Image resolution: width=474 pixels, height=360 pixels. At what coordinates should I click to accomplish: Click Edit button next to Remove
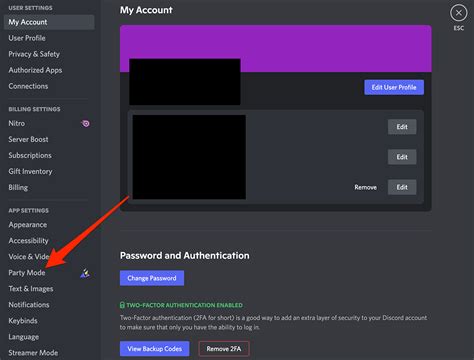tap(402, 187)
